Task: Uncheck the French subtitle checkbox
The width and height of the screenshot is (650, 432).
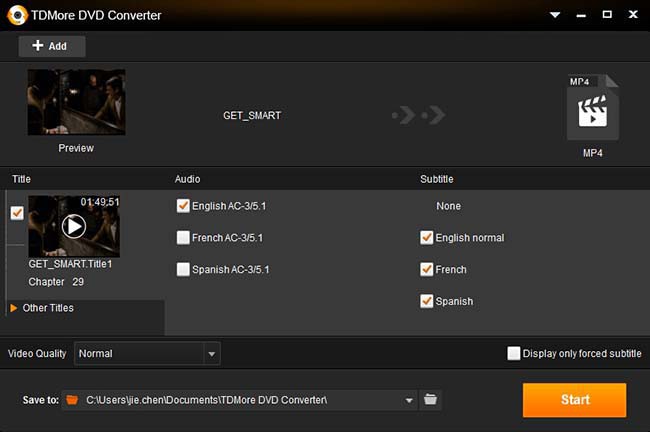Action: pos(427,269)
